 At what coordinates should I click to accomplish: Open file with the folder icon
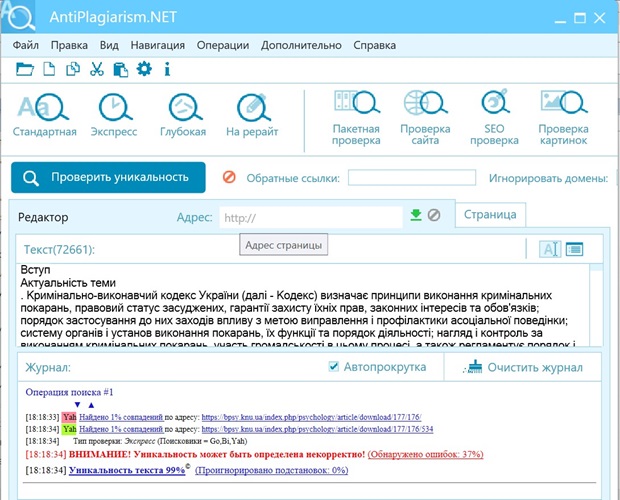click(25, 69)
